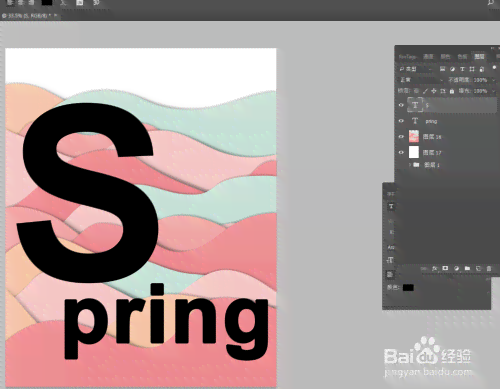Lock layer position move icon

pyautogui.click(x=434, y=91)
